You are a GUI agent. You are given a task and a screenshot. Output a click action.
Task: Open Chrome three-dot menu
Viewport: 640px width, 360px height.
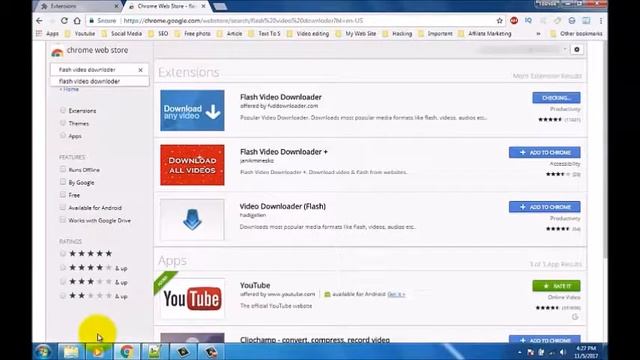tap(601, 20)
